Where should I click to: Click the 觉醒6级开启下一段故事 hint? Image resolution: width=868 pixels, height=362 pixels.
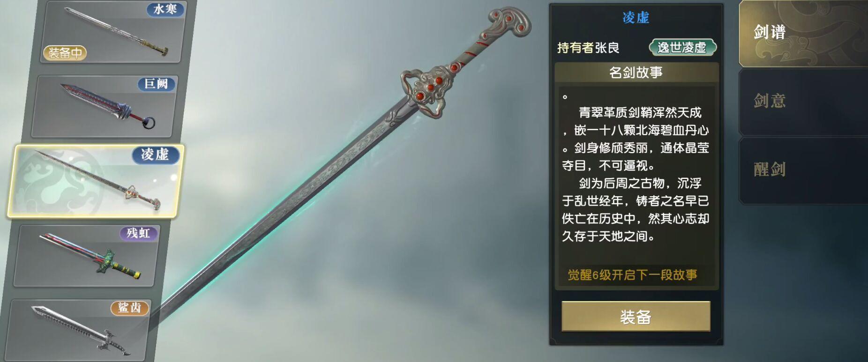pyautogui.click(x=632, y=275)
